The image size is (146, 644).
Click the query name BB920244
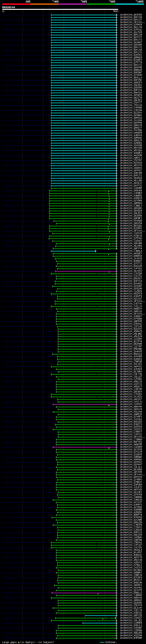pos(8,7)
